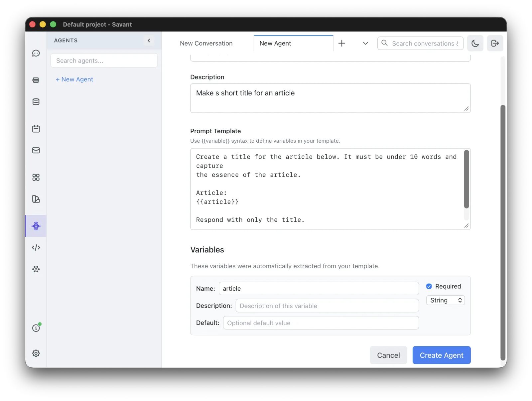Screen dimensions: 532x401
Task: Focus the Search agents input field
Action: coord(104,61)
